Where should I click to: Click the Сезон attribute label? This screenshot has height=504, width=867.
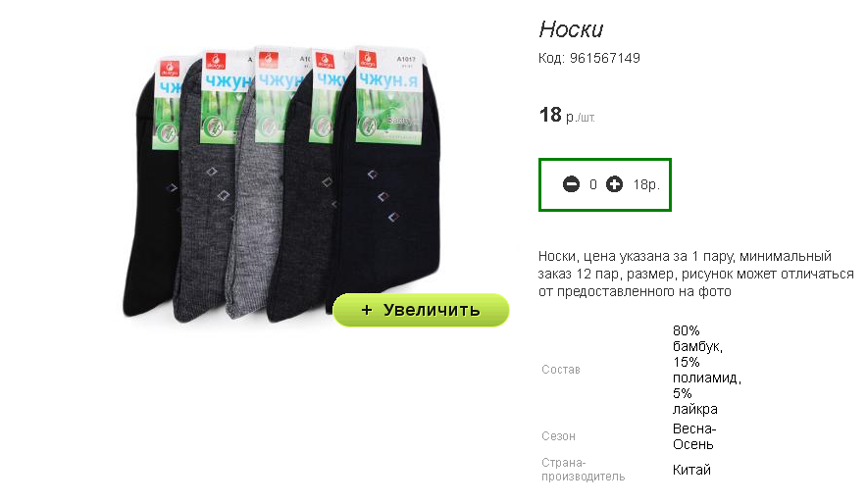tap(558, 436)
